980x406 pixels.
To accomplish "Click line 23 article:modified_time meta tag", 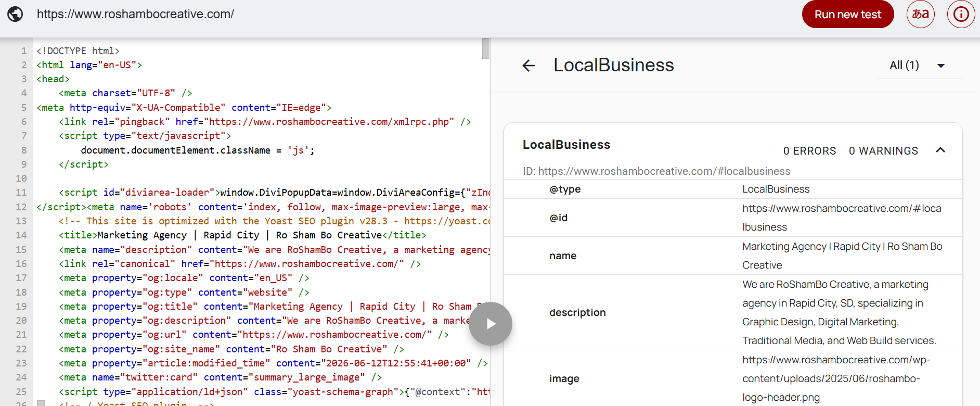I will (x=273, y=363).
